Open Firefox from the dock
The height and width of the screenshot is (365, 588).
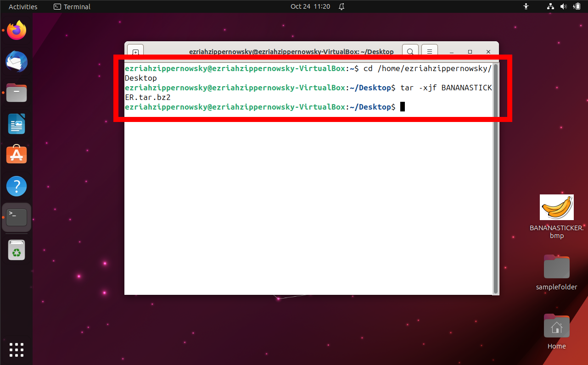point(17,29)
